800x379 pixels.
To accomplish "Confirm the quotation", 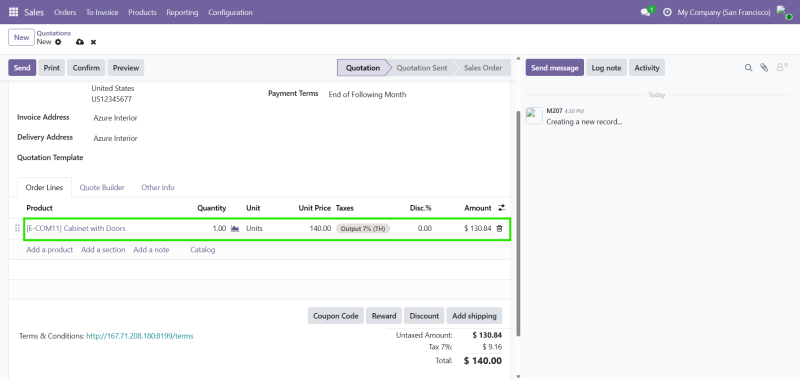I will [x=86, y=67].
